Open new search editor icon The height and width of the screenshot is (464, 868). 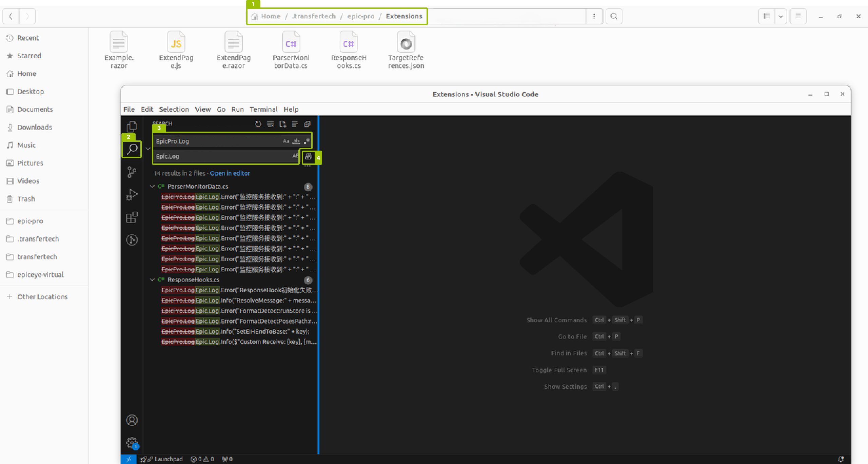282,124
